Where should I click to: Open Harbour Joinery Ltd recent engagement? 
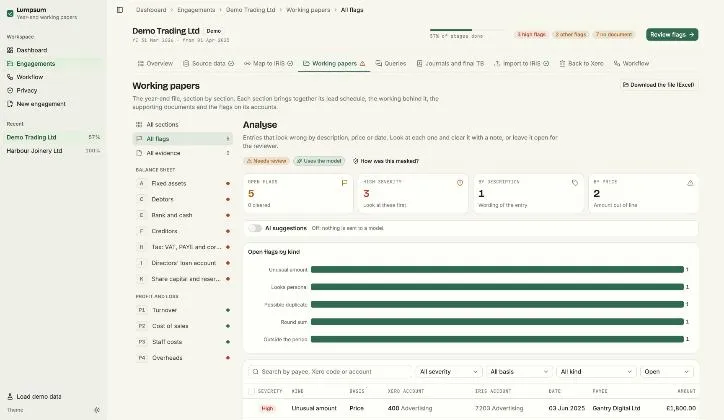(53, 151)
